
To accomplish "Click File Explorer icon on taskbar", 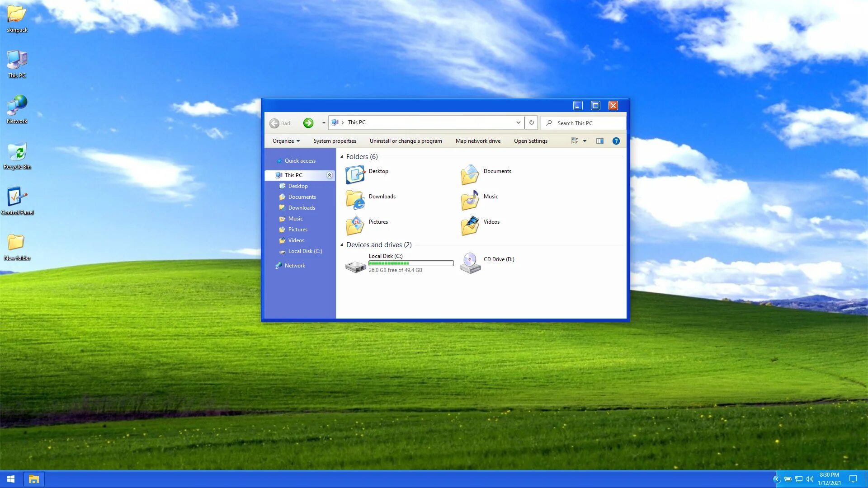I will [34, 479].
